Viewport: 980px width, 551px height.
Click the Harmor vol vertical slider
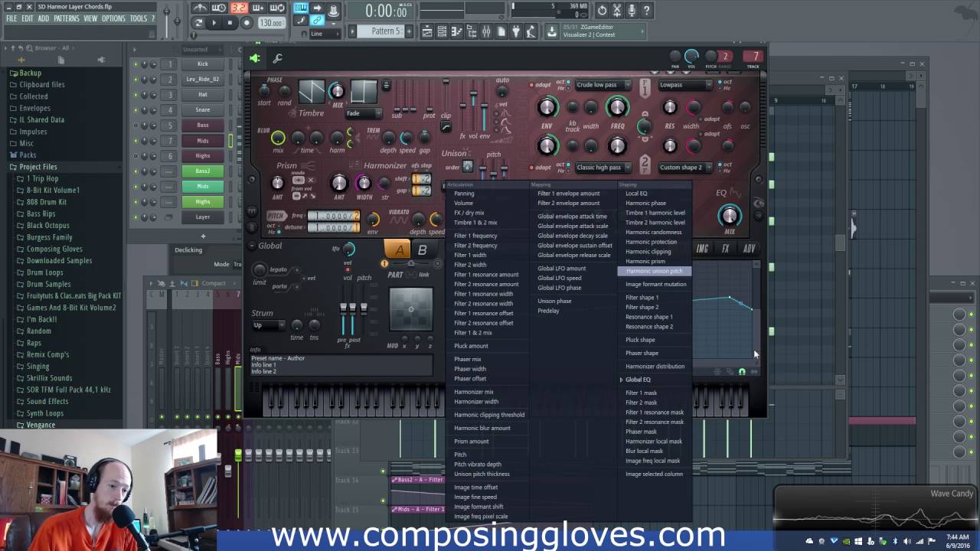click(473, 107)
